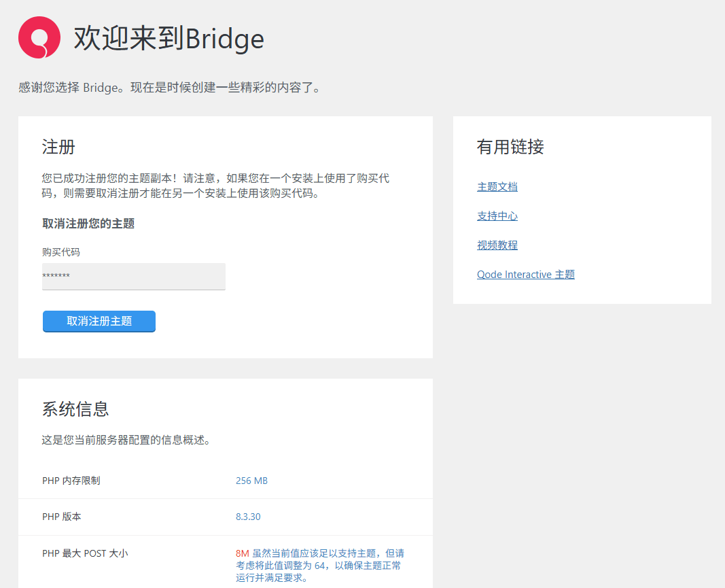Image resolution: width=725 pixels, height=588 pixels.
Task: Click the 欢迎来到Bridge heading
Action: click(x=169, y=38)
